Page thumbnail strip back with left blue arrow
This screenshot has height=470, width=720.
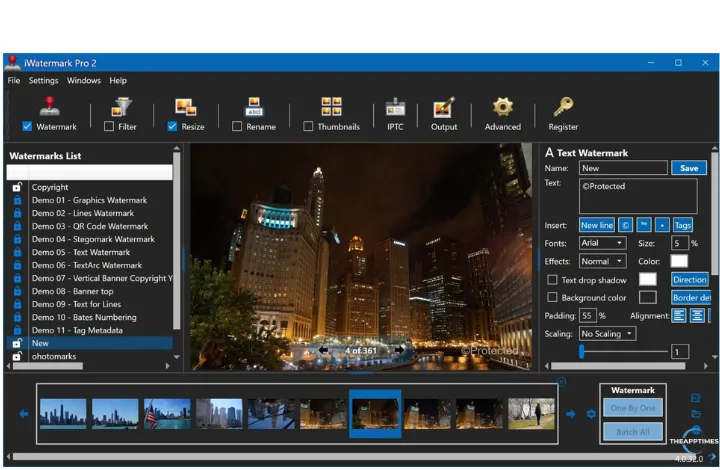[x=24, y=414]
